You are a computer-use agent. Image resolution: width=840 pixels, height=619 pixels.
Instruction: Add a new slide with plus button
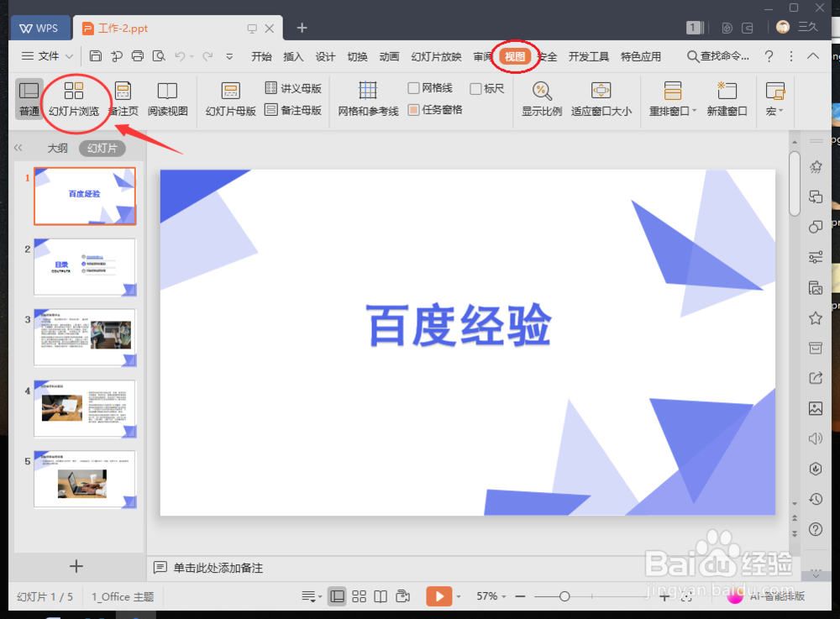[76, 566]
